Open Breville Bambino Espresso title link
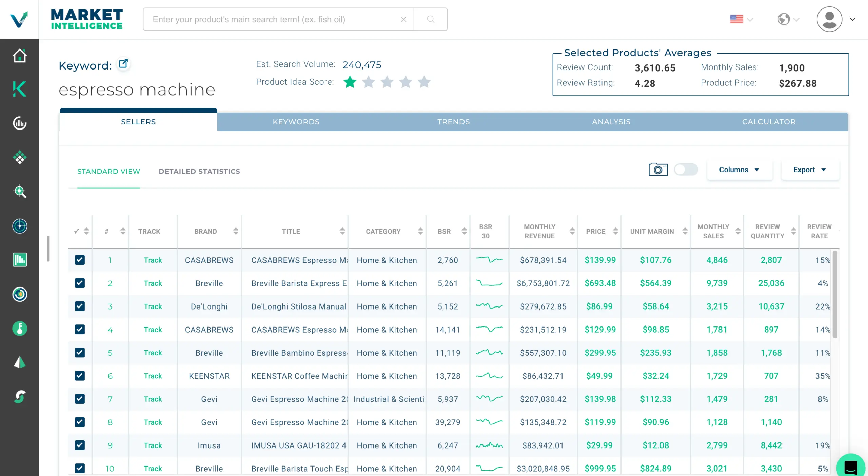 (299, 353)
